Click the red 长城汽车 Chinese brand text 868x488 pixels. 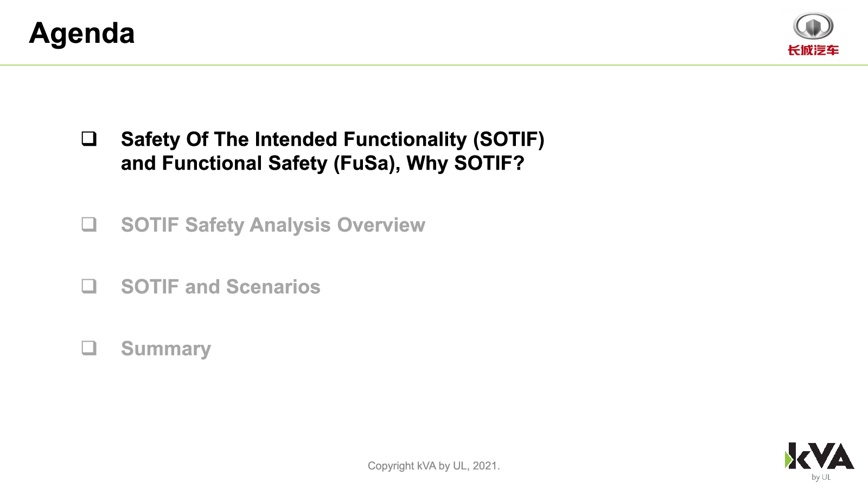(x=813, y=50)
